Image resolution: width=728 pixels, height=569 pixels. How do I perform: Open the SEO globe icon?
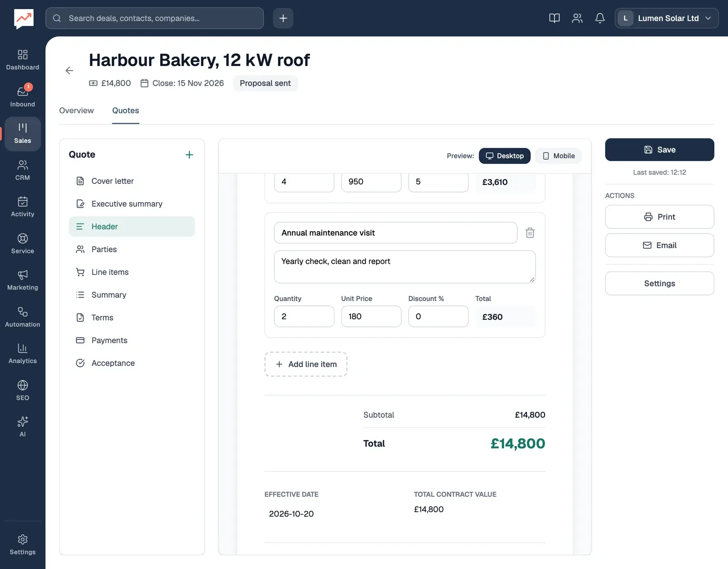tap(22, 391)
